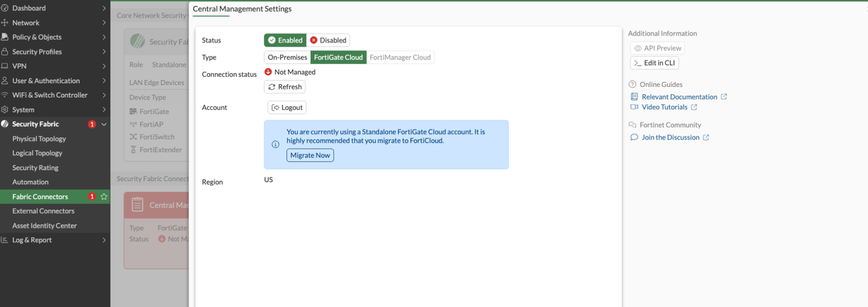The width and height of the screenshot is (868, 307).
Task: Open the Join the Discussion link
Action: [x=671, y=137]
